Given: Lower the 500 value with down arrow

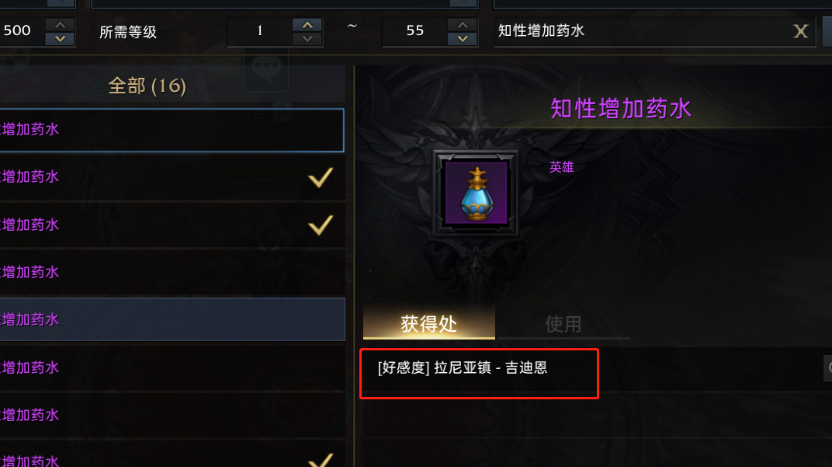Looking at the screenshot, I should click(60, 39).
